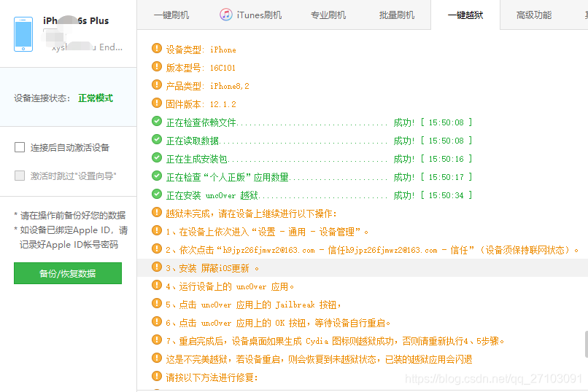
Task: Click the 这是不完美越狱 warning line
Action: click(319, 359)
